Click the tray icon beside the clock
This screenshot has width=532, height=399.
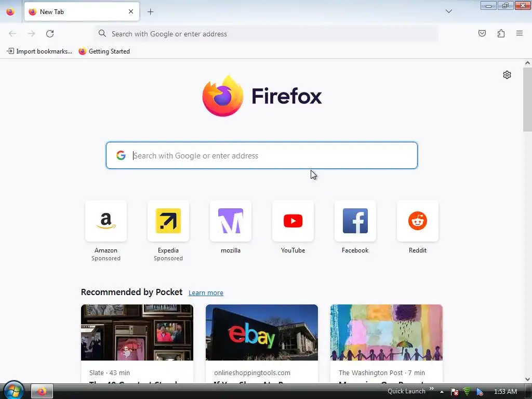(x=480, y=392)
